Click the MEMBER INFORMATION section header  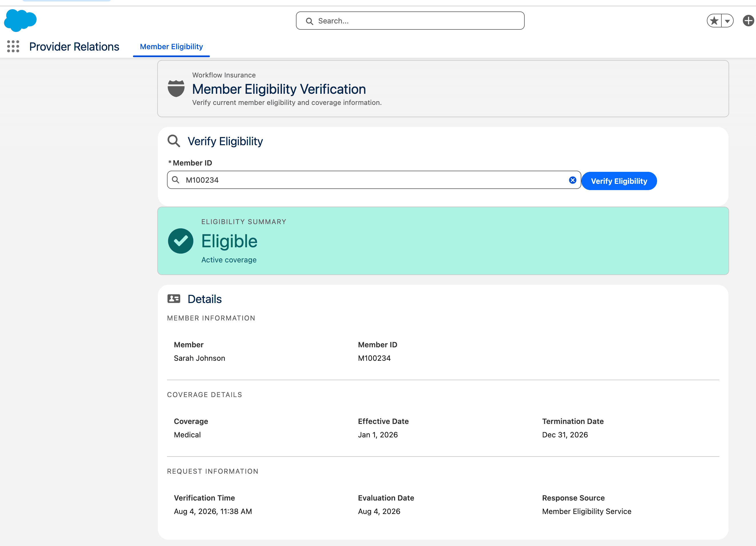pyautogui.click(x=211, y=318)
